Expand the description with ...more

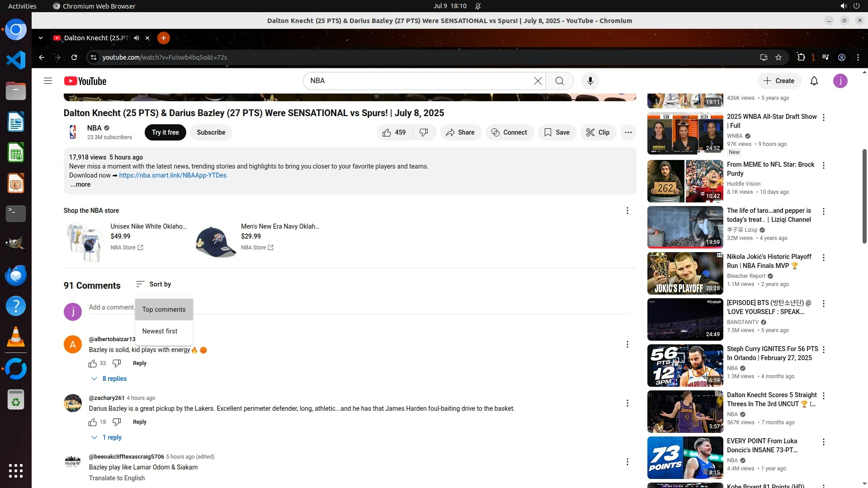80,184
